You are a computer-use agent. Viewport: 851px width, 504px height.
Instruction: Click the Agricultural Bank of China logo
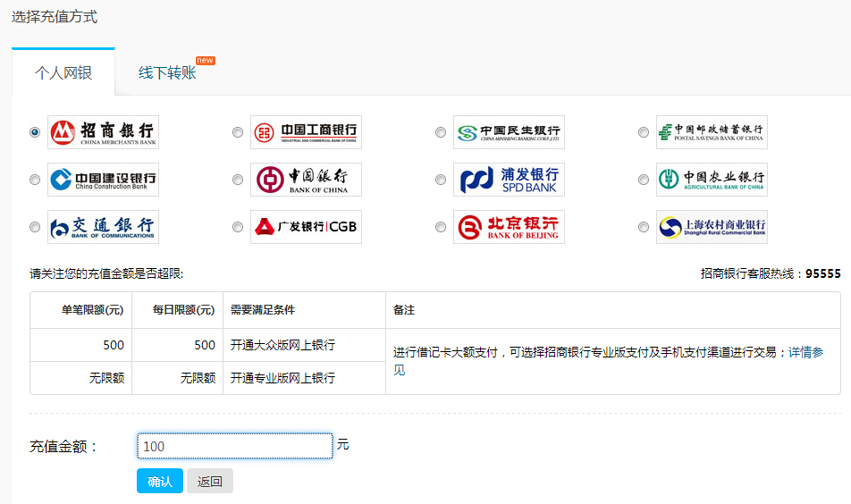[x=712, y=180]
